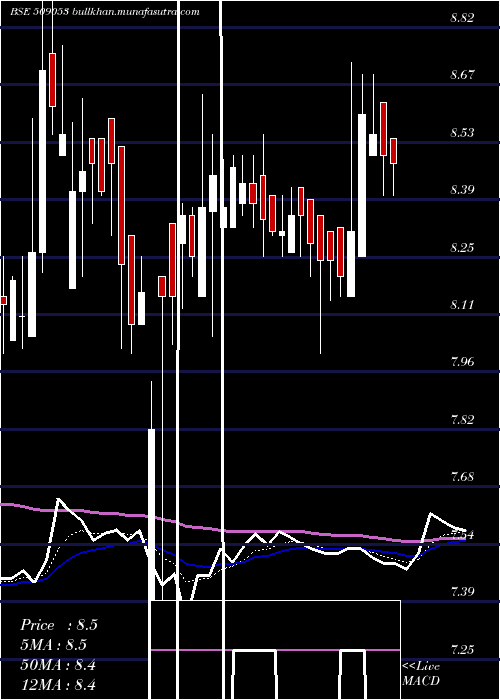Click the 8.39 price axis label
Viewport: 500px width, 700px height.
[462, 190]
